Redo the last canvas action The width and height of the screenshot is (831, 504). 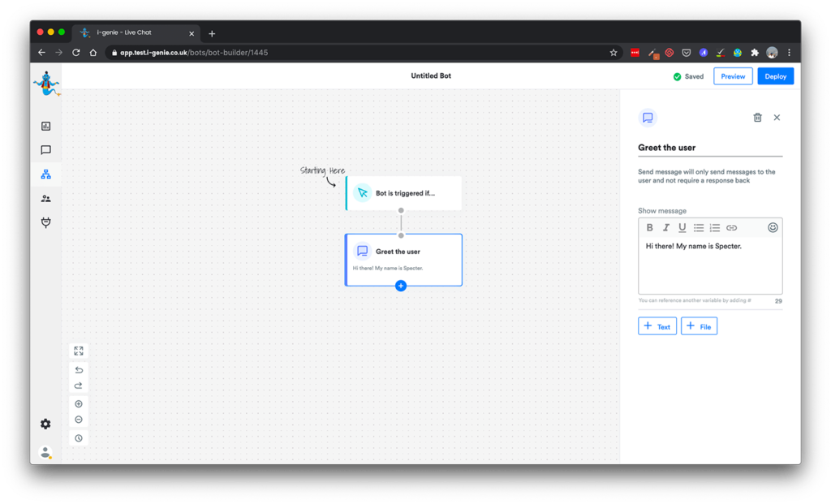pos(79,386)
